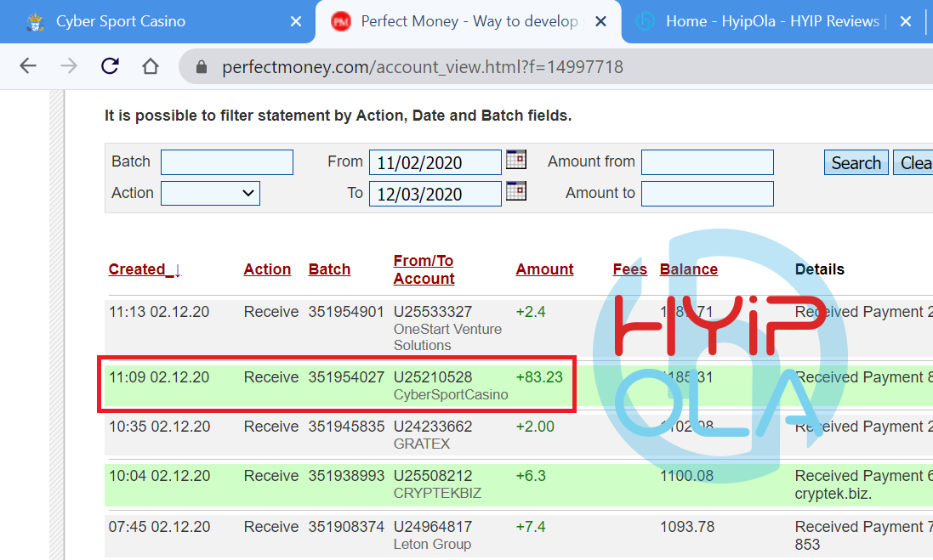Go to the browser Home page
This screenshot has width=933, height=560.
coord(151,66)
